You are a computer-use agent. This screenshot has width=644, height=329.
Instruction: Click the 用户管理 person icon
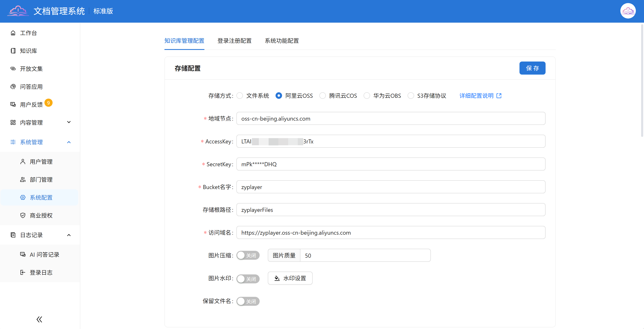[23, 162]
